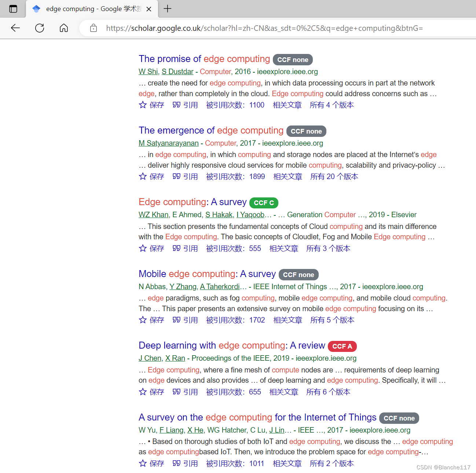View 1702 citations of 'Mobile edge computing' paper
Image resolution: width=476 pixels, height=473 pixels.
pos(235,320)
